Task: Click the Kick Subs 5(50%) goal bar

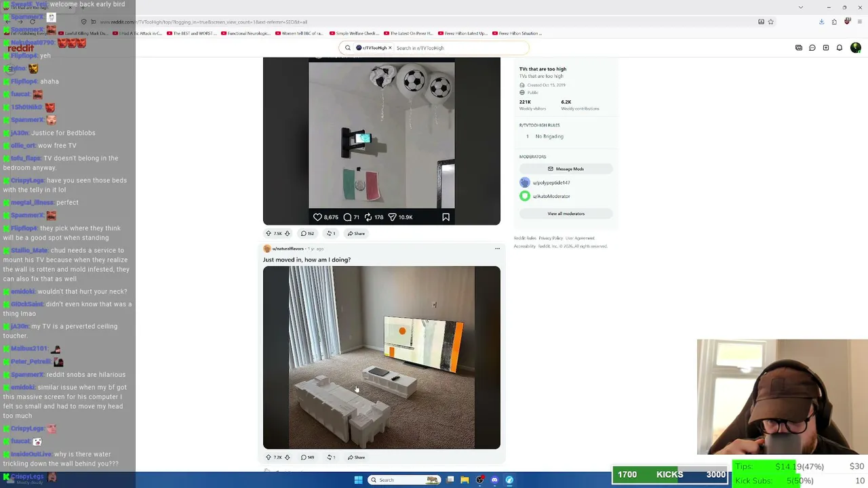Action: pos(800,481)
